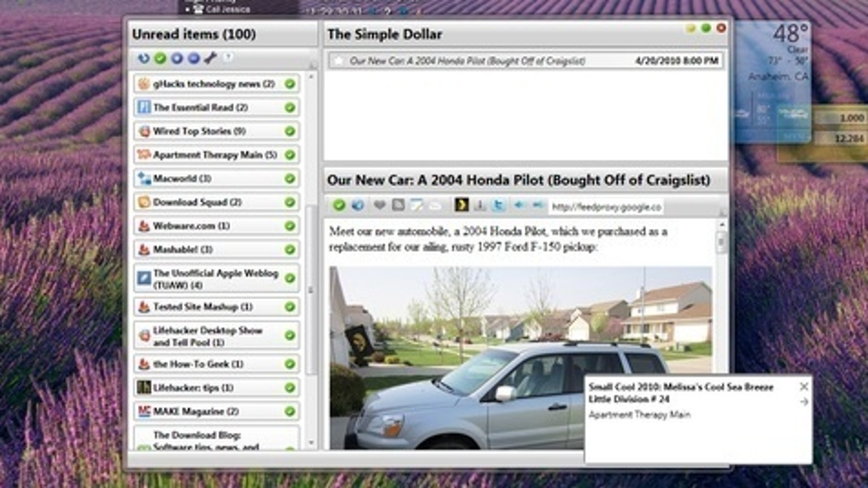Image resolution: width=868 pixels, height=488 pixels.
Task: Select the Webware.com feed
Action: pos(216,226)
